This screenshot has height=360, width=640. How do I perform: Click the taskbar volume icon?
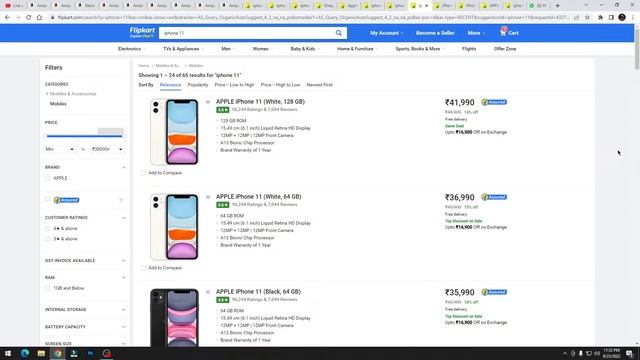pyautogui.click(x=597, y=353)
